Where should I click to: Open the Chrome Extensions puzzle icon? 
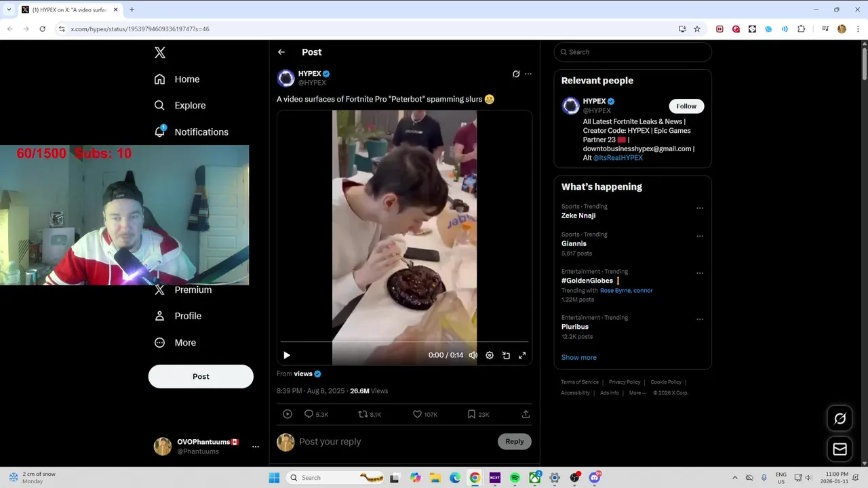802,29
